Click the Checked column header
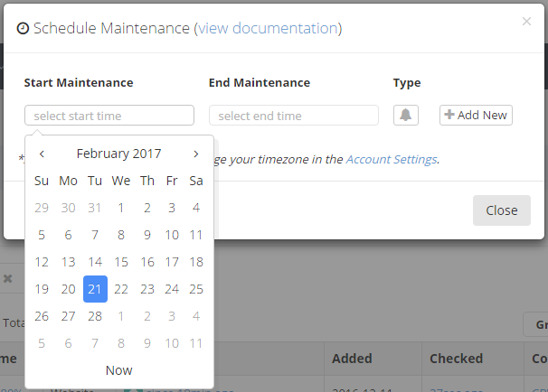This screenshot has width=548, height=392. point(456,359)
